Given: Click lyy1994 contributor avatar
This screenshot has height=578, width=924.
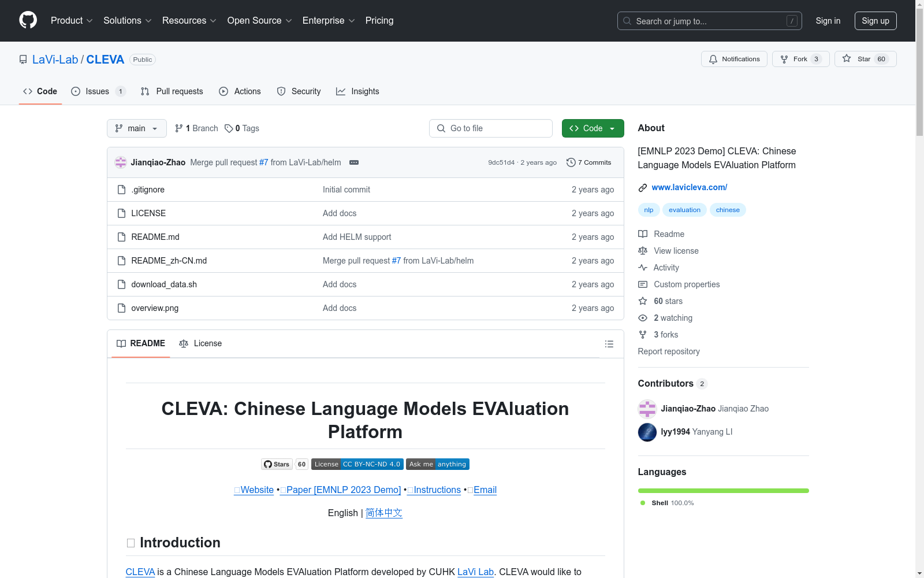Looking at the screenshot, I should [647, 432].
